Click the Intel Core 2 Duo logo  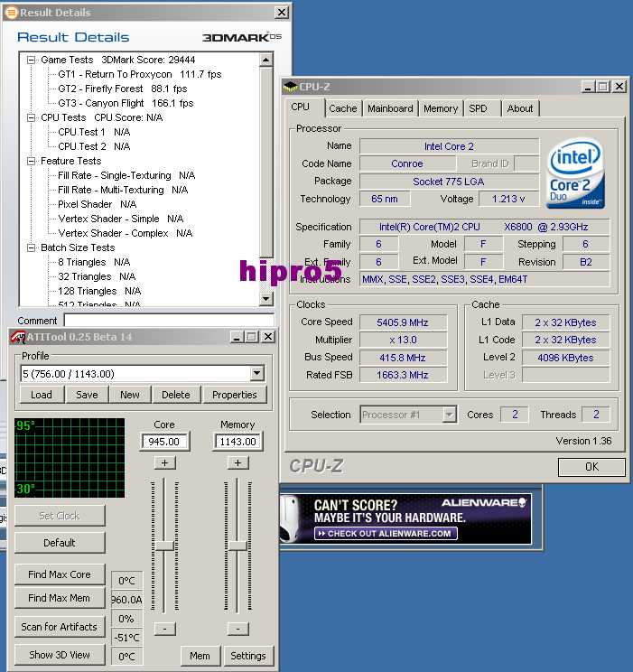(x=575, y=173)
